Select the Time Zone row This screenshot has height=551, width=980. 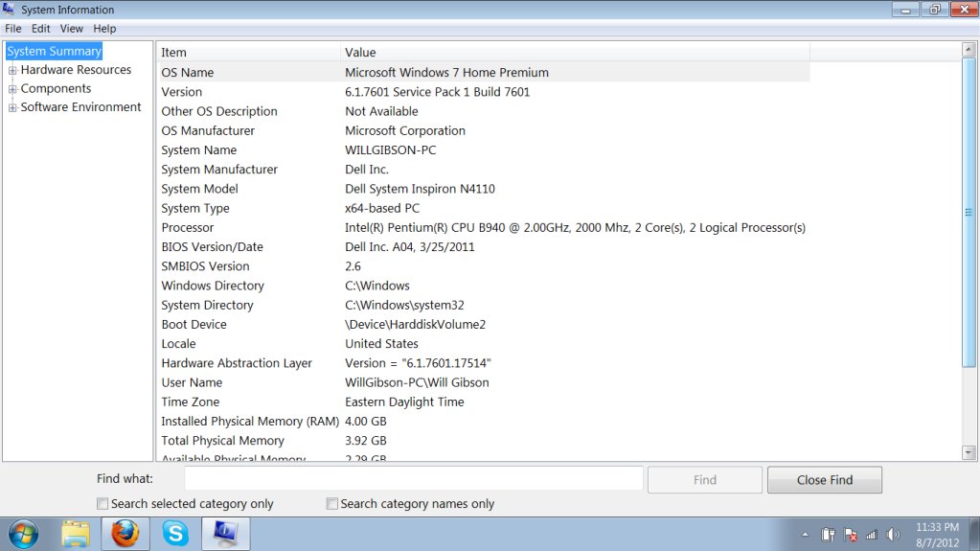coord(485,402)
